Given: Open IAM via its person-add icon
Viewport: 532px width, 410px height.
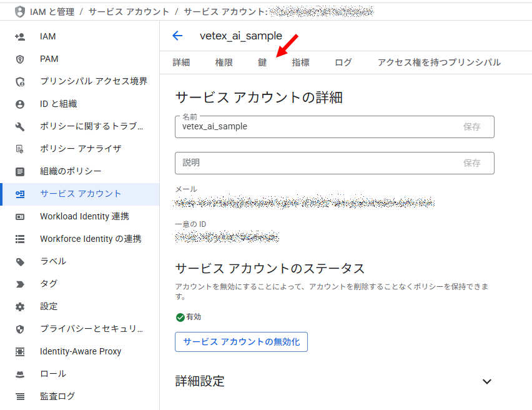Looking at the screenshot, I should (x=20, y=37).
